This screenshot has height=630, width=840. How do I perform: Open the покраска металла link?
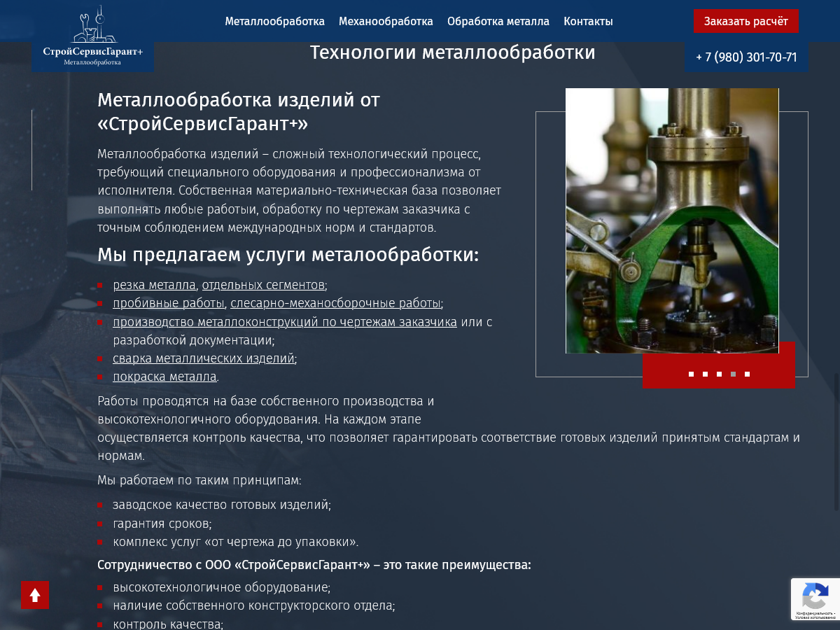coord(164,377)
